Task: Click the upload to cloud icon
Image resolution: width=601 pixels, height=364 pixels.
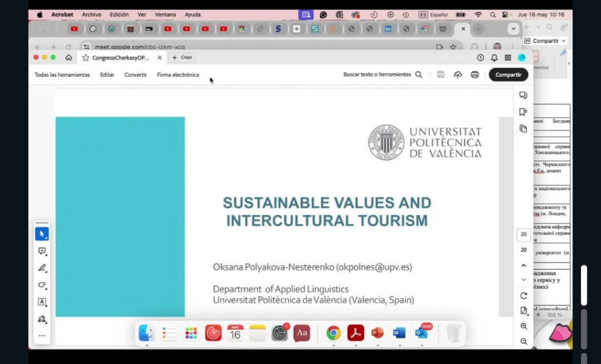Action: point(458,75)
